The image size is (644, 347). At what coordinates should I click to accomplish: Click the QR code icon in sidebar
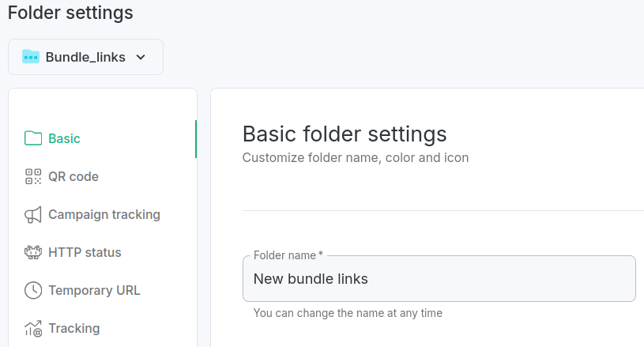[33, 176]
